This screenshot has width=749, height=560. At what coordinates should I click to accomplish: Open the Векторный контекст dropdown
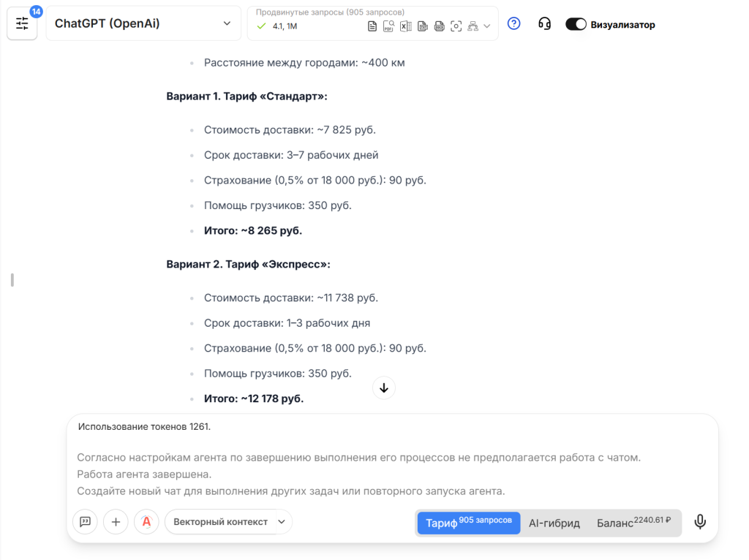click(228, 522)
